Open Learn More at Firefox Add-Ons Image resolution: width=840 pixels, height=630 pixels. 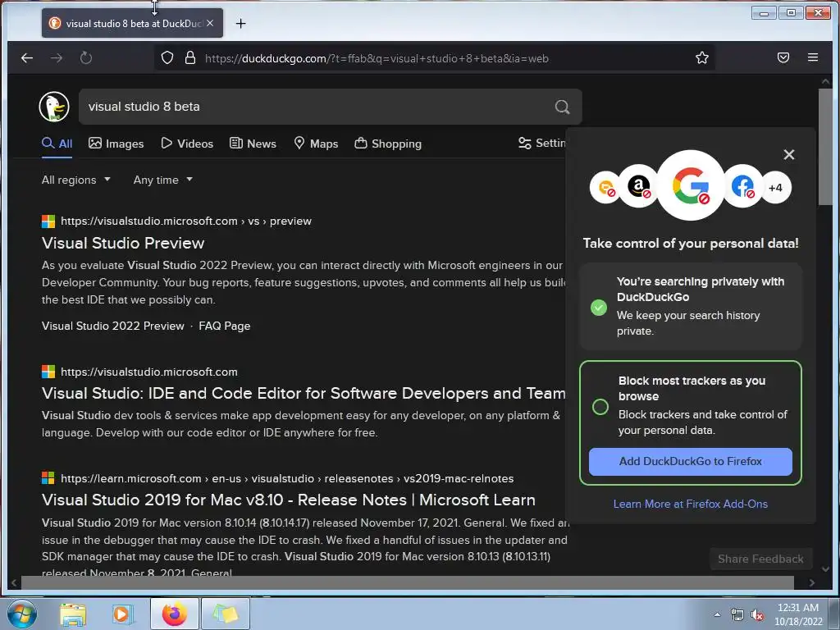click(690, 504)
